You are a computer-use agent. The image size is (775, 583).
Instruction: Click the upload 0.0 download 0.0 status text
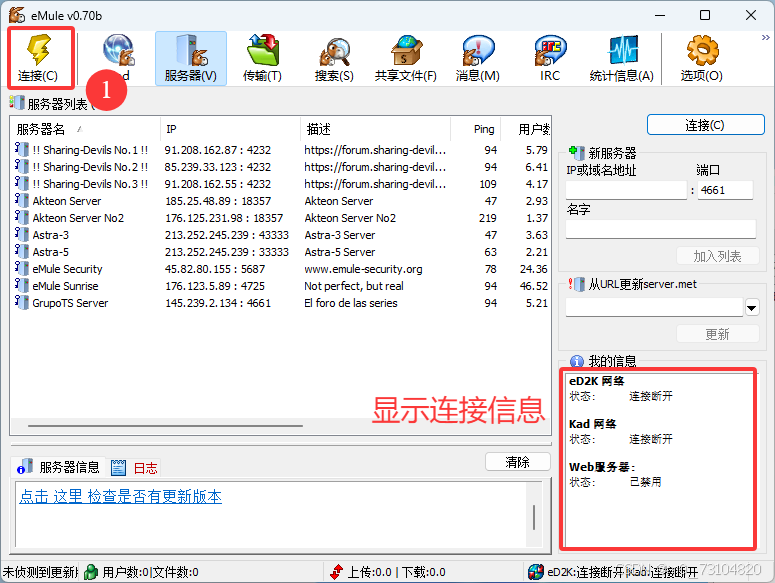coord(396,572)
